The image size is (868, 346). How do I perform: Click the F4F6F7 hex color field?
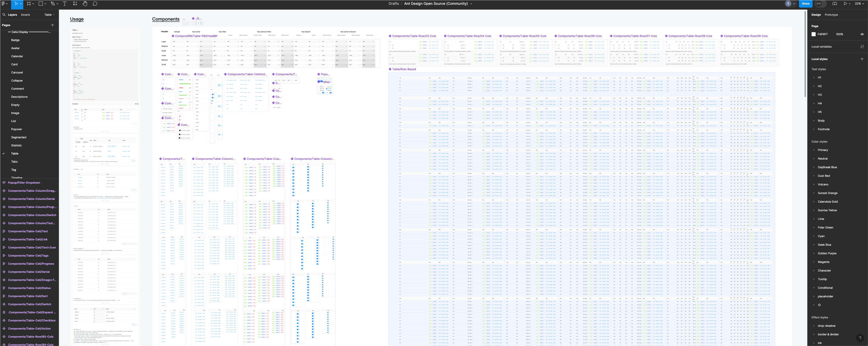822,34
